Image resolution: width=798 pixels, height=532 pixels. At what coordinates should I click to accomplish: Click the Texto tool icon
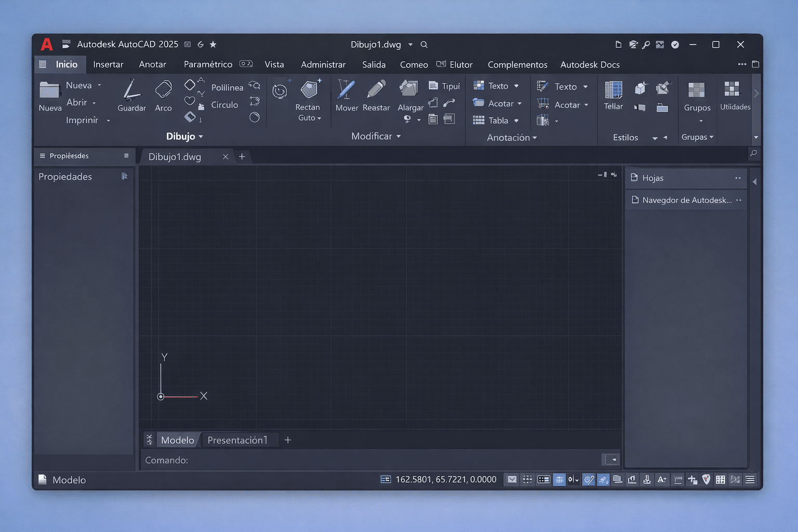478,85
